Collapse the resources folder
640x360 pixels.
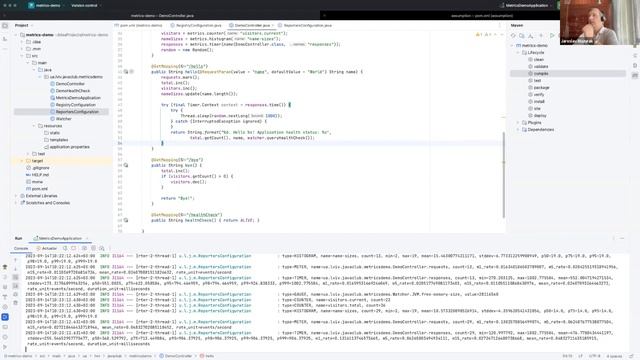34,126
